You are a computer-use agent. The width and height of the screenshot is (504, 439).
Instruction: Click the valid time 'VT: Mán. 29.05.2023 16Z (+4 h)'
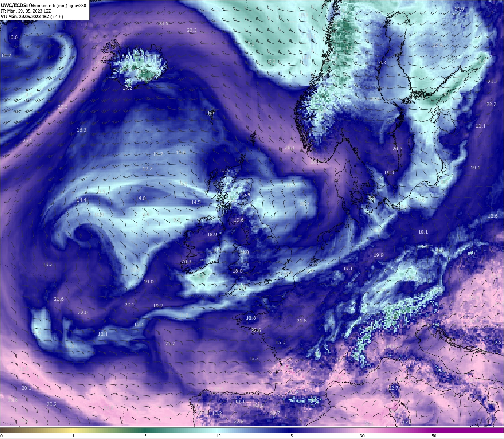[x=31, y=17]
